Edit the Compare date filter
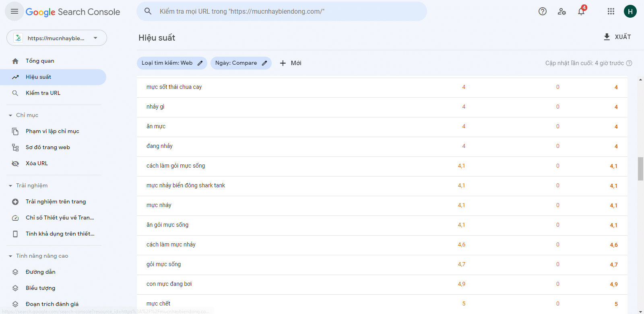The width and height of the screenshot is (644, 314). [241, 63]
